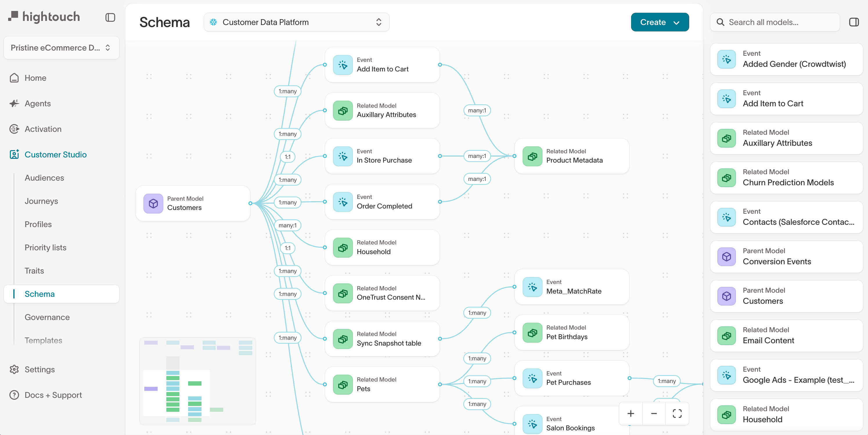Open Templates in the sidebar
868x435 pixels.
pyautogui.click(x=44, y=341)
